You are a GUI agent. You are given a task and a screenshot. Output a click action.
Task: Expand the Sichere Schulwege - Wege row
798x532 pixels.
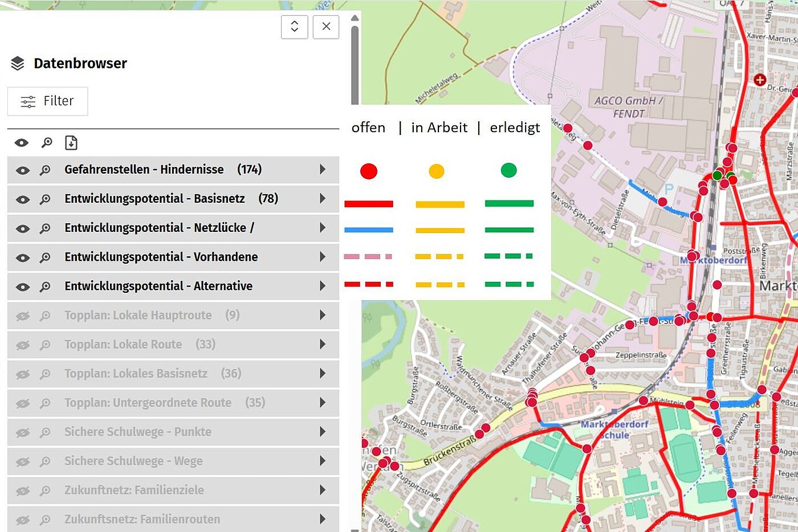(323, 461)
